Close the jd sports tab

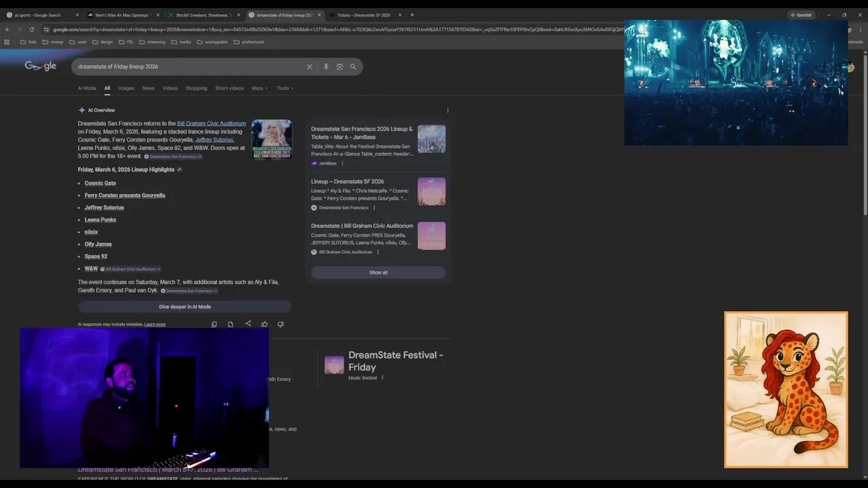[77, 15]
